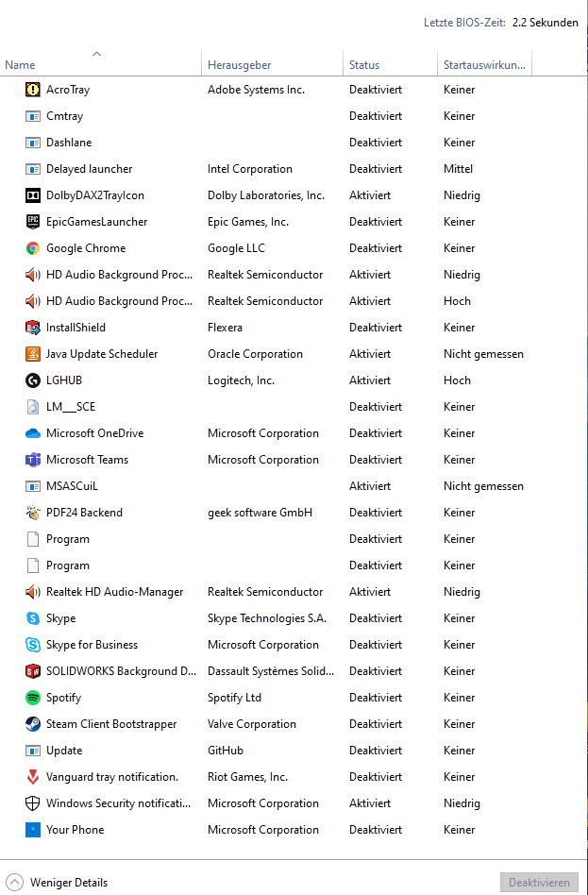Screen dimensions: 588x895
Task: Click the Vanguard tray notification icon
Action: (x=33, y=777)
